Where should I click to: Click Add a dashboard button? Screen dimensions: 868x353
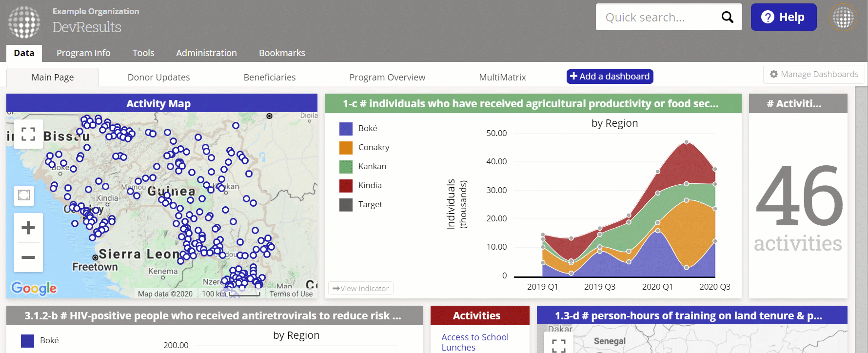pyautogui.click(x=610, y=77)
